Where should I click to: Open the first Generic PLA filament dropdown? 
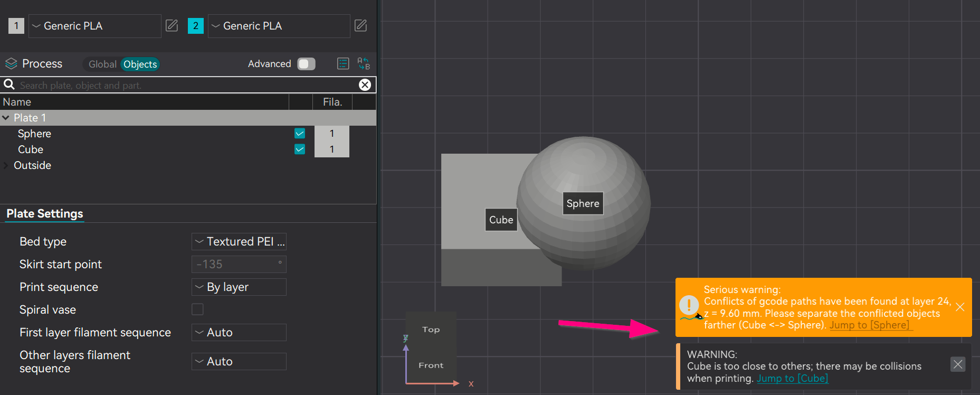(x=94, y=26)
